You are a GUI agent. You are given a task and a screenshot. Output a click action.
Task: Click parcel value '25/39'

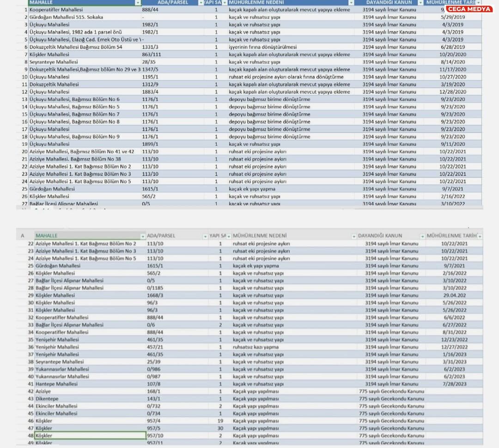(154, 362)
